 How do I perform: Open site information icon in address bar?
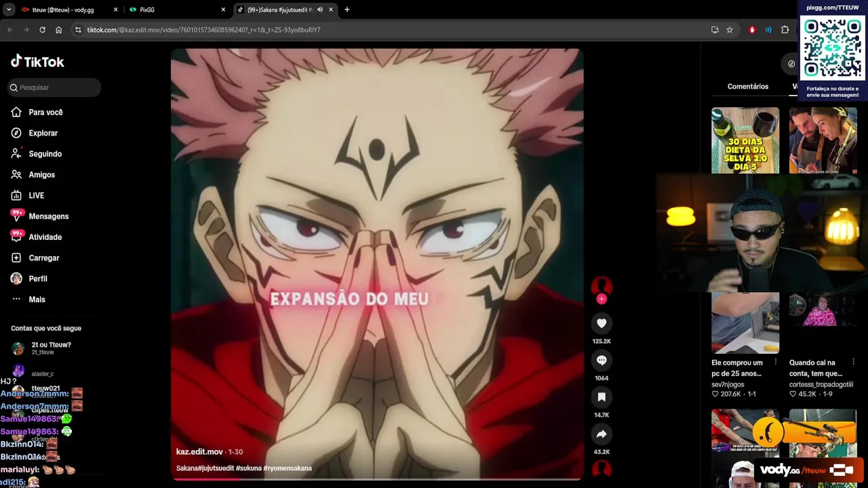pyautogui.click(x=78, y=30)
